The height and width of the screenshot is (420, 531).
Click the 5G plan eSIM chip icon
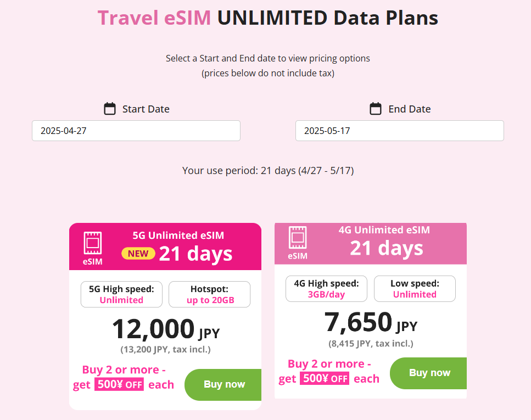pyautogui.click(x=92, y=243)
